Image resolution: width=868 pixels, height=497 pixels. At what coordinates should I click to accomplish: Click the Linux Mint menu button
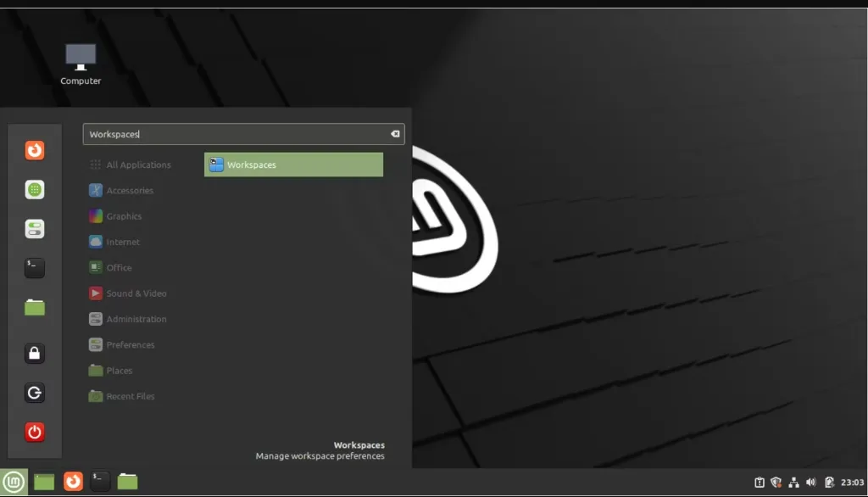pos(14,482)
